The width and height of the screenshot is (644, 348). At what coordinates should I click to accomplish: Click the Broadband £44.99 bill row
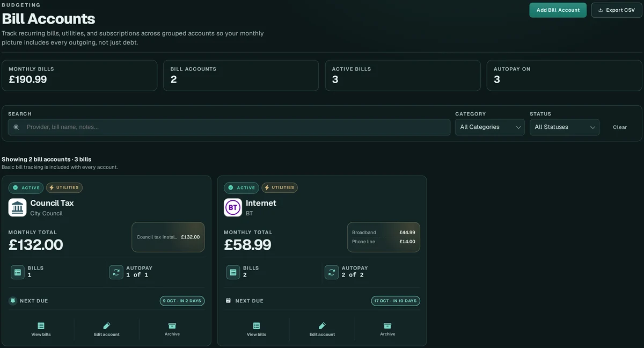(384, 233)
